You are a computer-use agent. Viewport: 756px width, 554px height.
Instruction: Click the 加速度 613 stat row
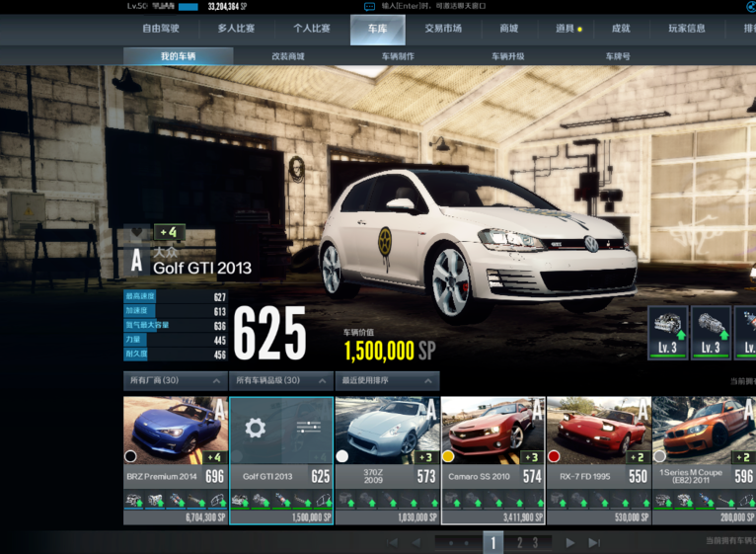(x=176, y=311)
